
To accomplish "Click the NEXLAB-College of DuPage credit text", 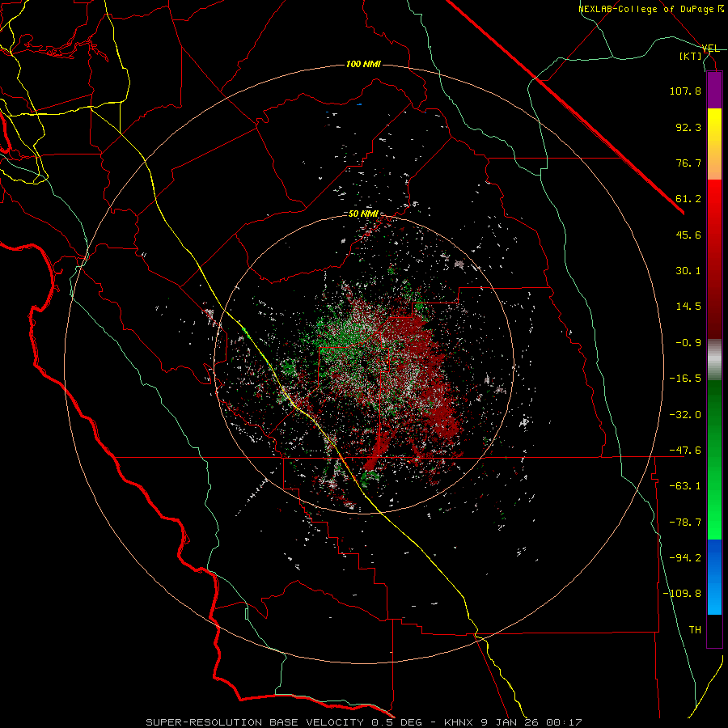I will point(650,9).
